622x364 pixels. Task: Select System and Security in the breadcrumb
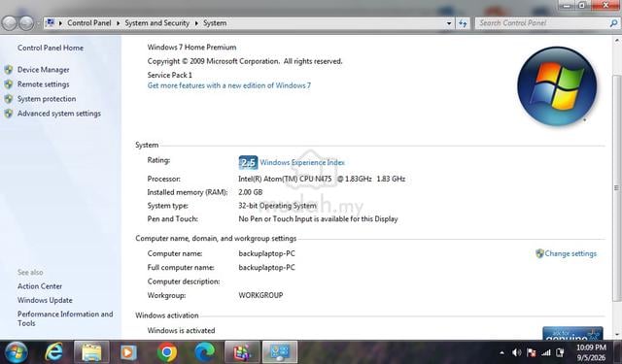pyautogui.click(x=157, y=23)
